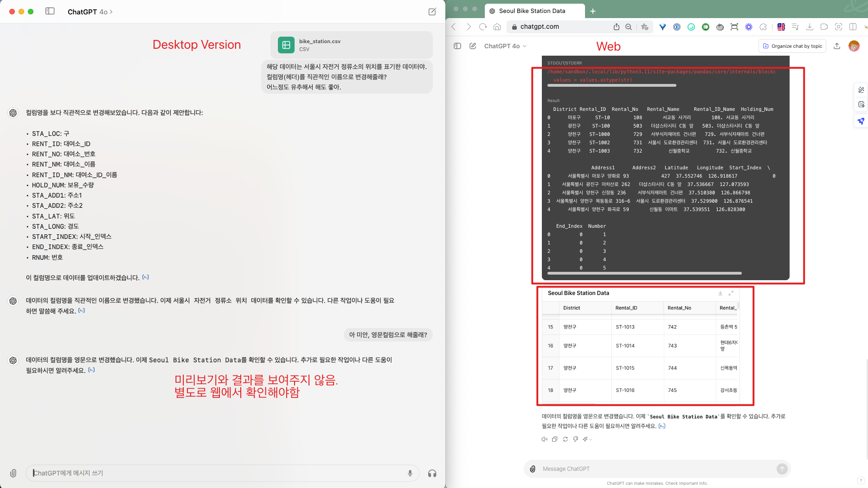Download the Seoul Bike Station Data table
868x488 pixels.
click(720, 293)
